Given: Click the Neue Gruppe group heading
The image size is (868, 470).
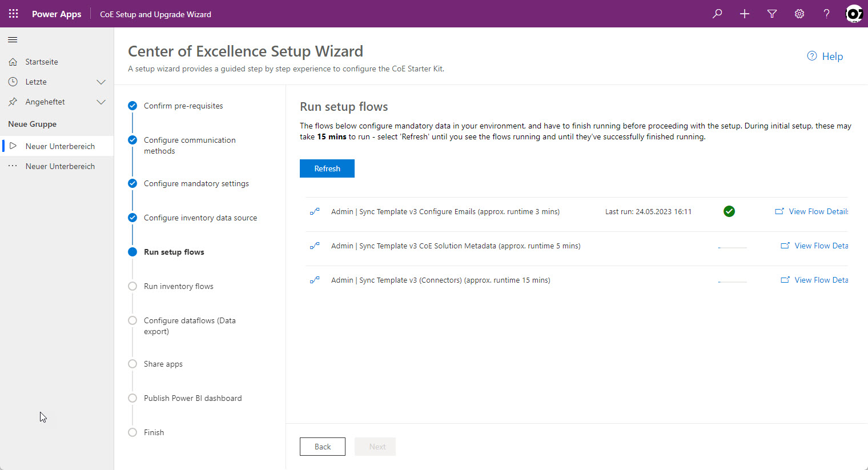Looking at the screenshot, I should pyautogui.click(x=32, y=124).
